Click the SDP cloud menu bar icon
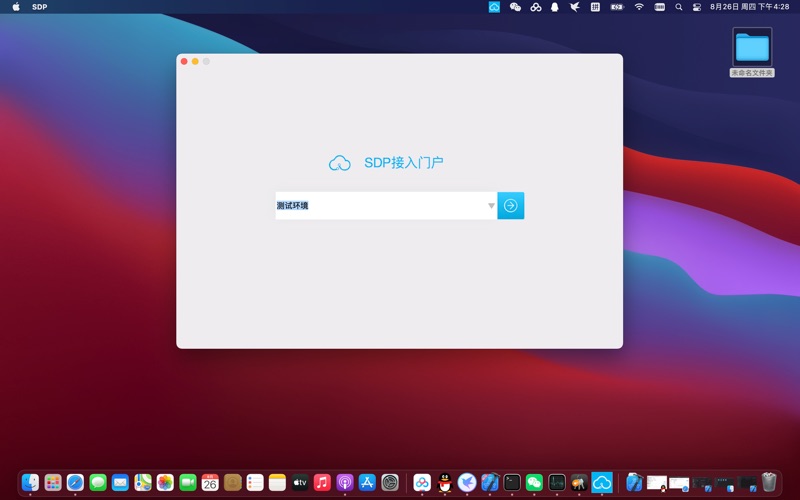 coord(494,7)
